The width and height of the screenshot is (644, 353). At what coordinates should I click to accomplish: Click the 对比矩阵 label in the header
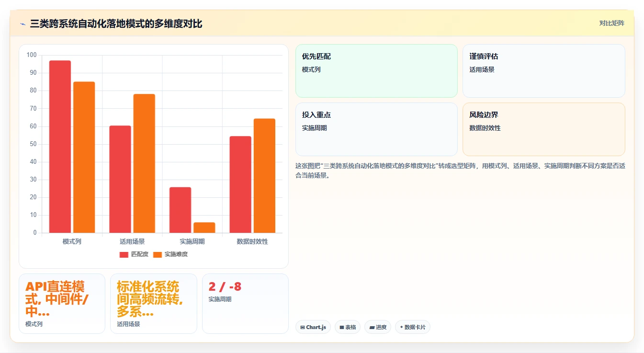612,23
